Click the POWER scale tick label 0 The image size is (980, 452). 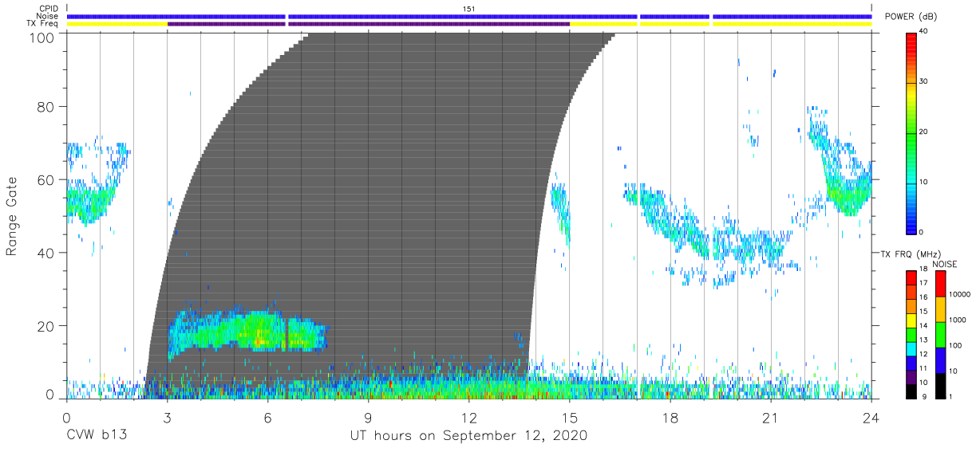point(922,232)
